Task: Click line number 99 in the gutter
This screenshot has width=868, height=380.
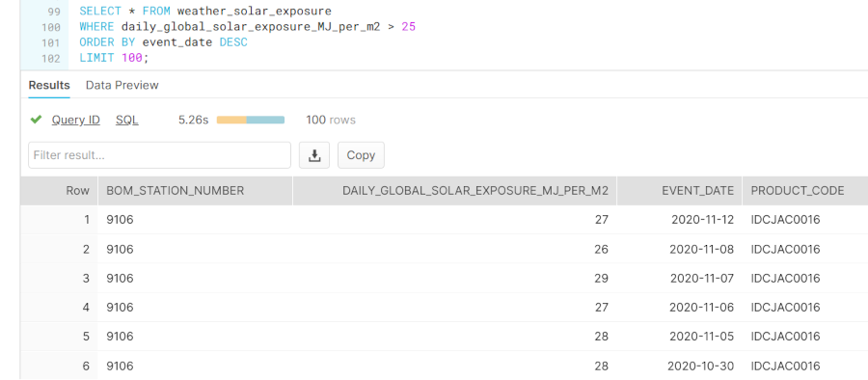Action: point(53,11)
